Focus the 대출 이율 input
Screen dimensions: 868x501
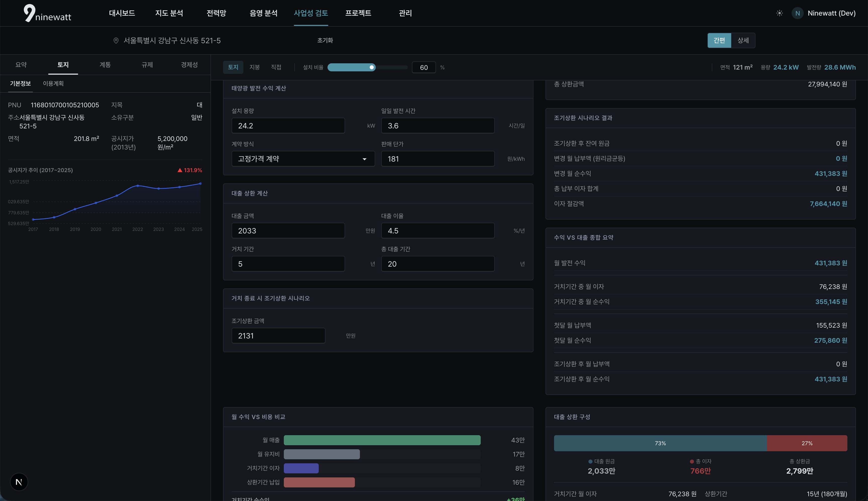(438, 231)
